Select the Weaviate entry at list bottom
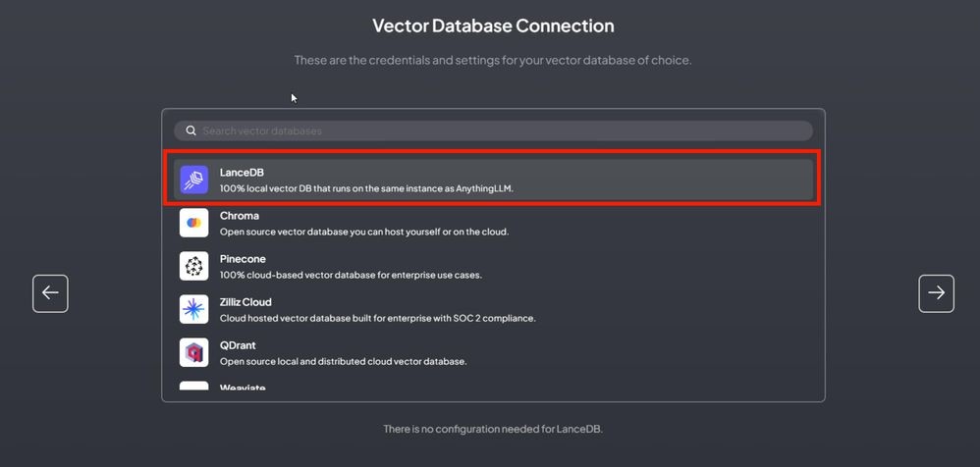Screen dimensions: 980x467 click(494, 386)
